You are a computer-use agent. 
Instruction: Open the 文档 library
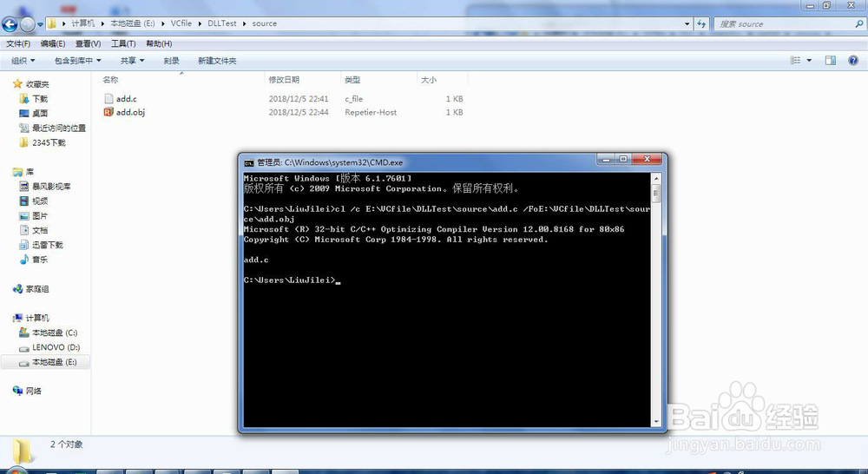pos(40,230)
